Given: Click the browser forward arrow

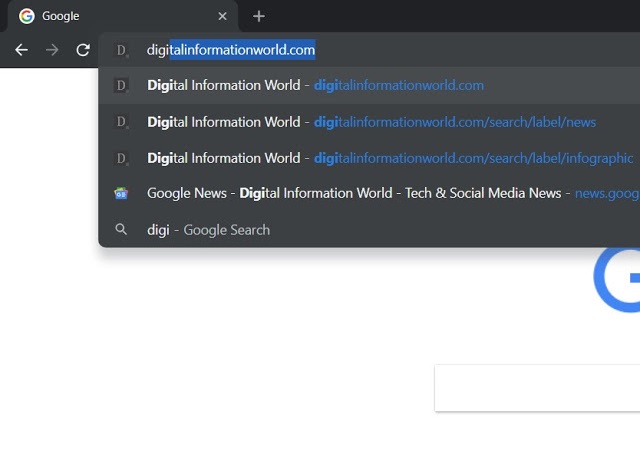Looking at the screenshot, I should (x=52, y=50).
